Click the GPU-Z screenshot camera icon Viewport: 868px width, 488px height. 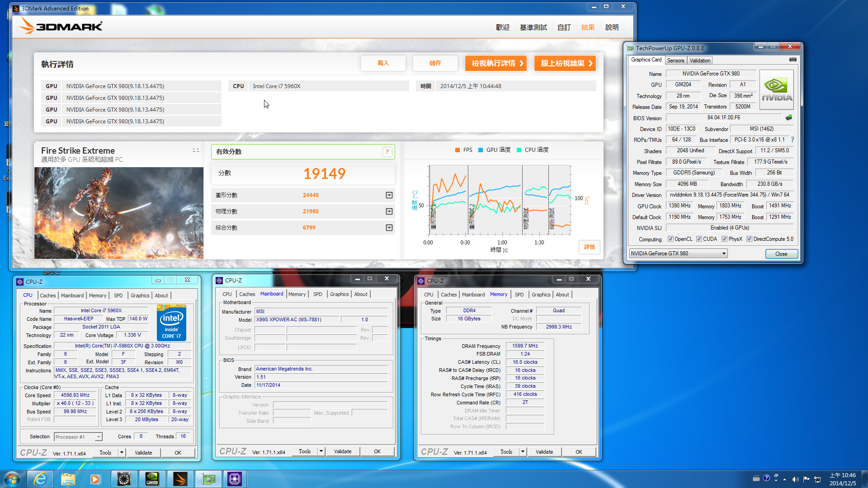point(793,60)
